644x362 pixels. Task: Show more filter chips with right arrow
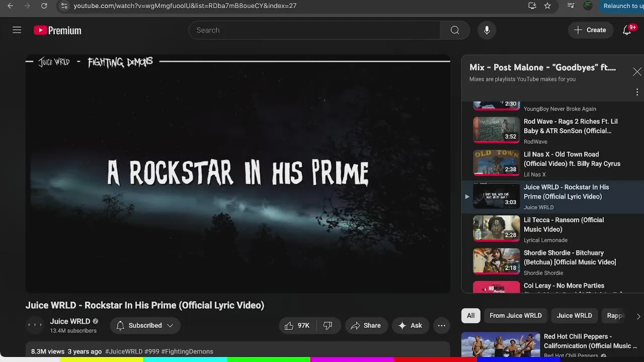[638, 316]
